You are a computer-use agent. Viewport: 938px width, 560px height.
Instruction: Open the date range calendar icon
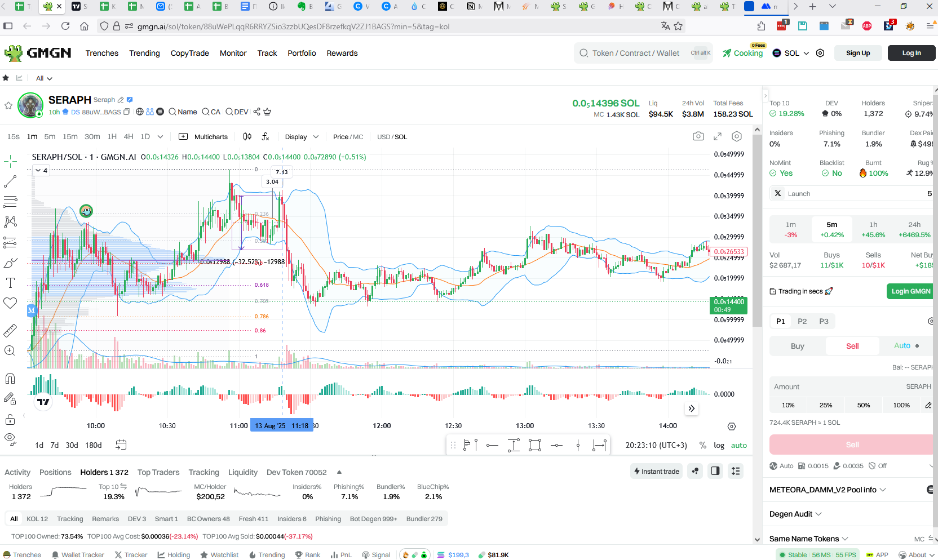click(121, 445)
